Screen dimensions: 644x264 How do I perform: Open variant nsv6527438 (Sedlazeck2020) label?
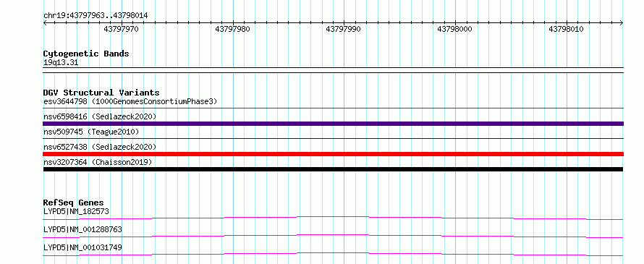click(100, 147)
